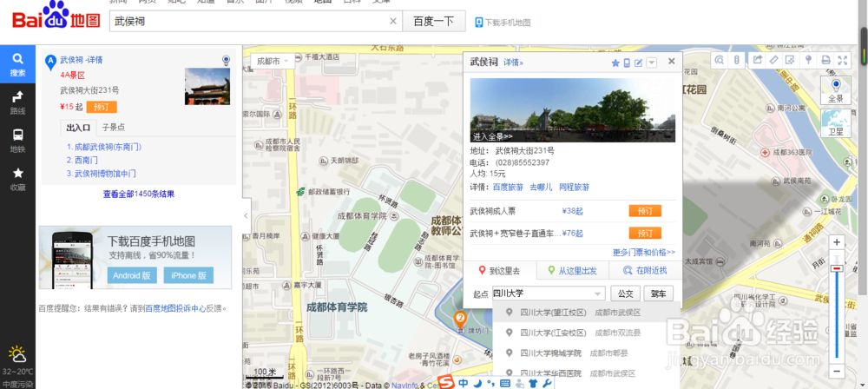
Task: Switch to the 出入口 tab
Action: coord(78,128)
